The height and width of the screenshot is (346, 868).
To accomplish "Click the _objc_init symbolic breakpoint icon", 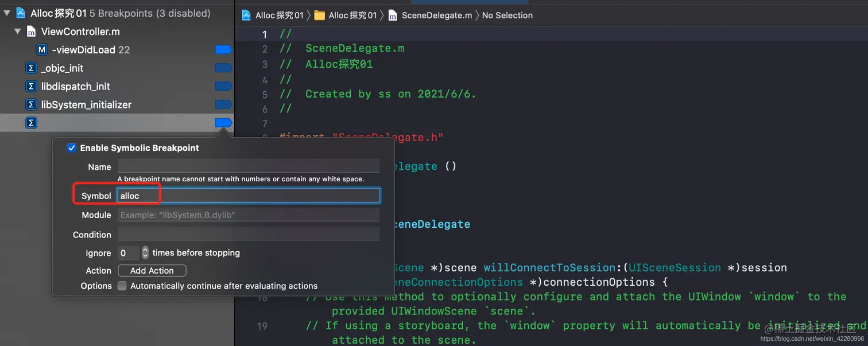I will click(x=32, y=68).
